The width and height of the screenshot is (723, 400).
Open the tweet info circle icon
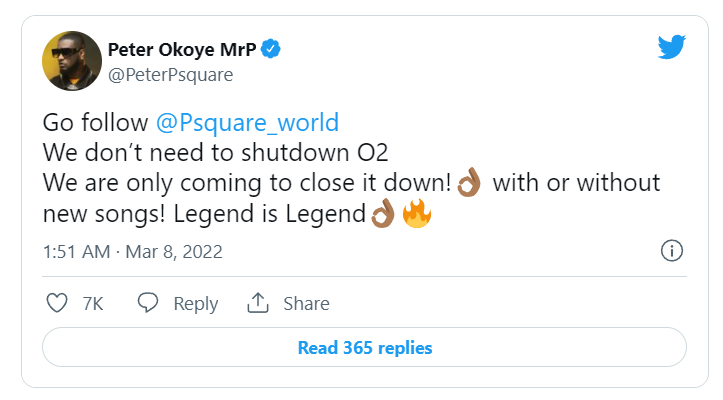pos(671,251)
